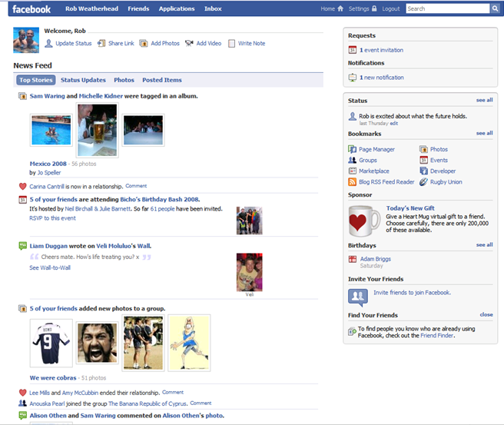The height and width of the screenshot is (425, 504).
Task: Click the Page Manager bookmark icon
Action: pyautogui.click(x=353, y=149)
